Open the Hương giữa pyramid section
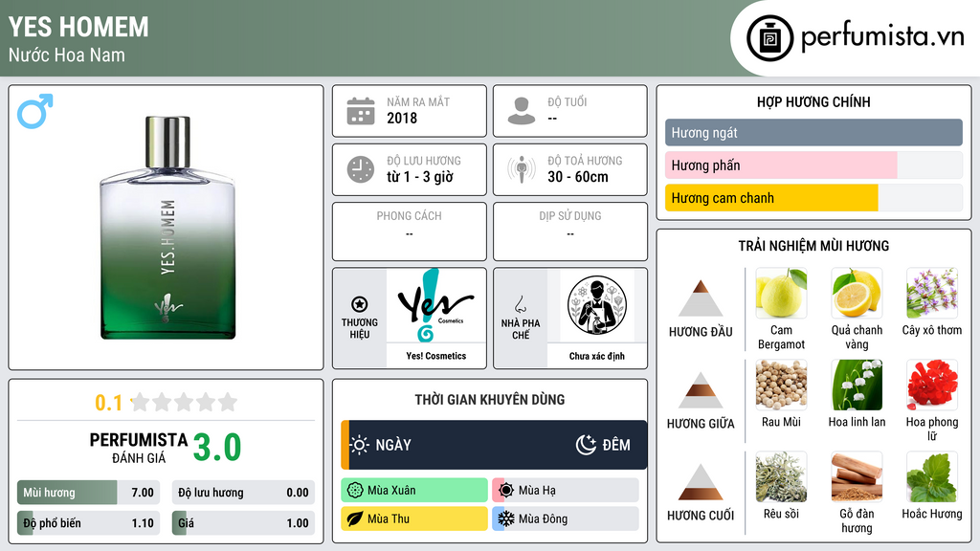The image size is (980, 551). [x=701, y=401]
